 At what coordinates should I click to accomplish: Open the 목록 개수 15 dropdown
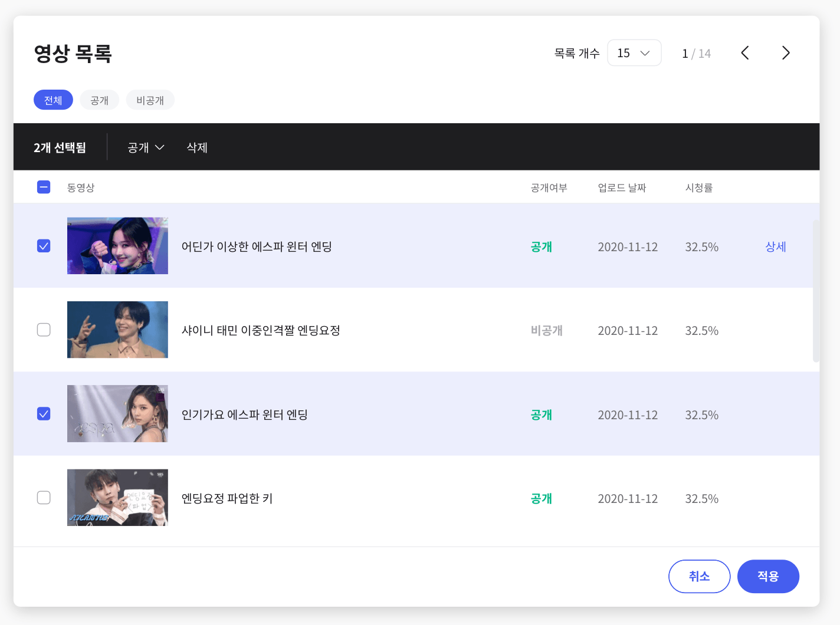[x=634, y=53]
